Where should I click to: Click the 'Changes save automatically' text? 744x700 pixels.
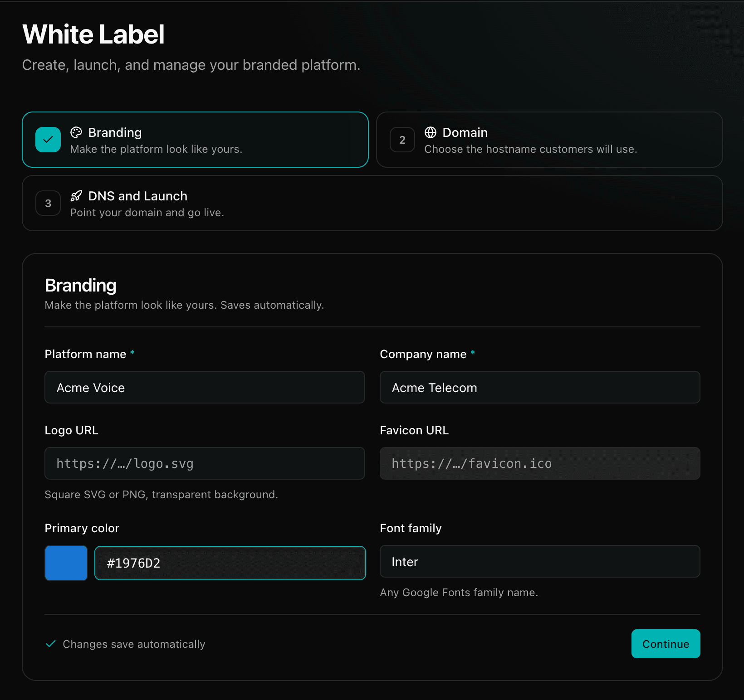pyautogui.click(x=134, y=644)
